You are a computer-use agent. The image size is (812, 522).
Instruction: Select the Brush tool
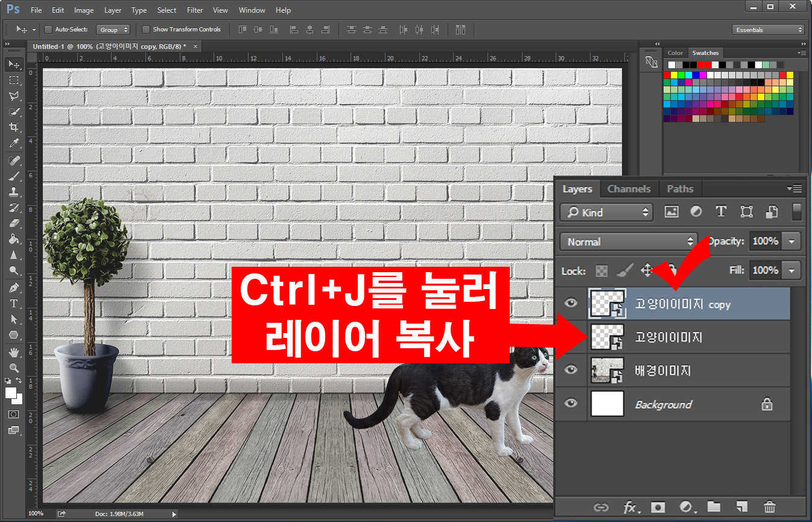pyautogui.click(x=13, y=176)
